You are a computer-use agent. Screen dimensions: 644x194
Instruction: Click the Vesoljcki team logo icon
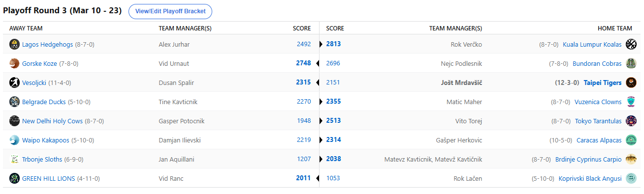coord(14,83)
